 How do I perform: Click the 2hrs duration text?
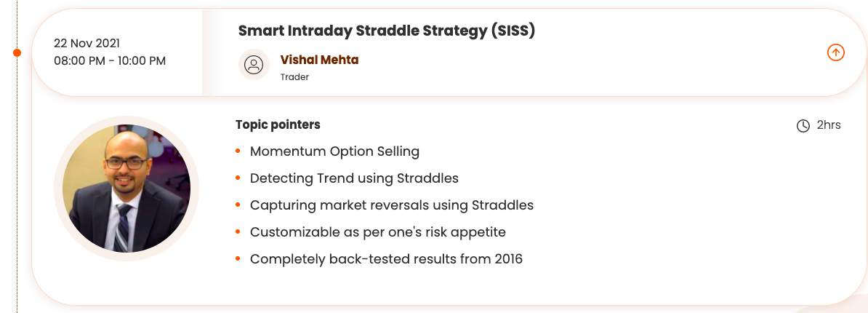[829, 125]
